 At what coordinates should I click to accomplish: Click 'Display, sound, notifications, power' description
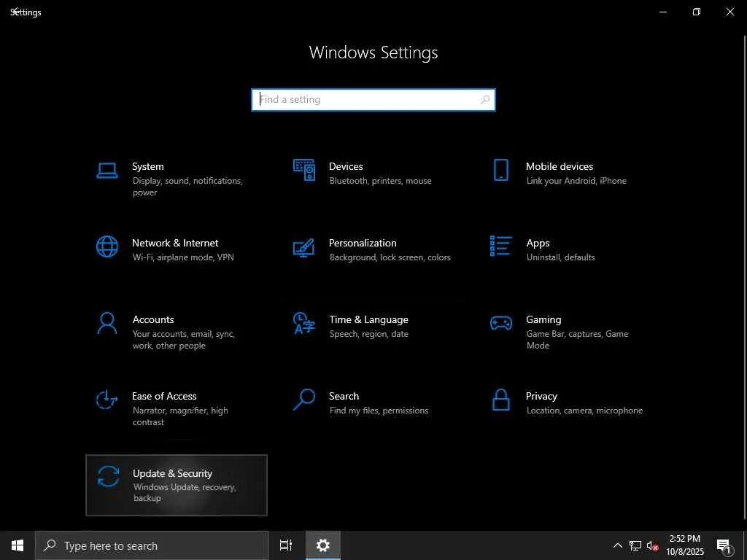click(187, 187)
